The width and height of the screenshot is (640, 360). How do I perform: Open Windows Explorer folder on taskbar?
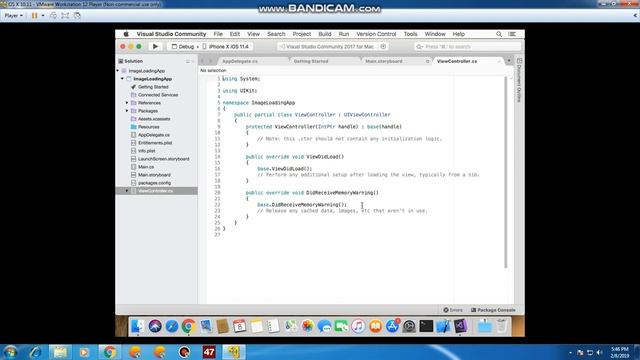60,352
